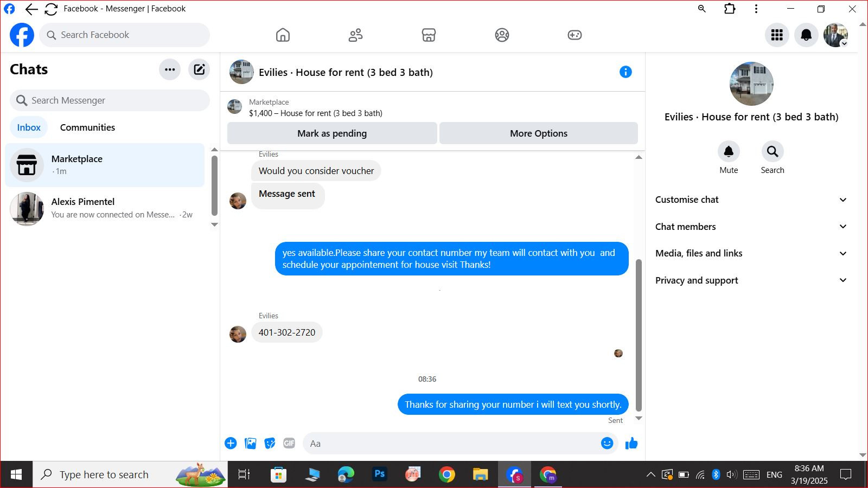
Task: Click the 'Message sent' bubble
Action: point(288,196)
